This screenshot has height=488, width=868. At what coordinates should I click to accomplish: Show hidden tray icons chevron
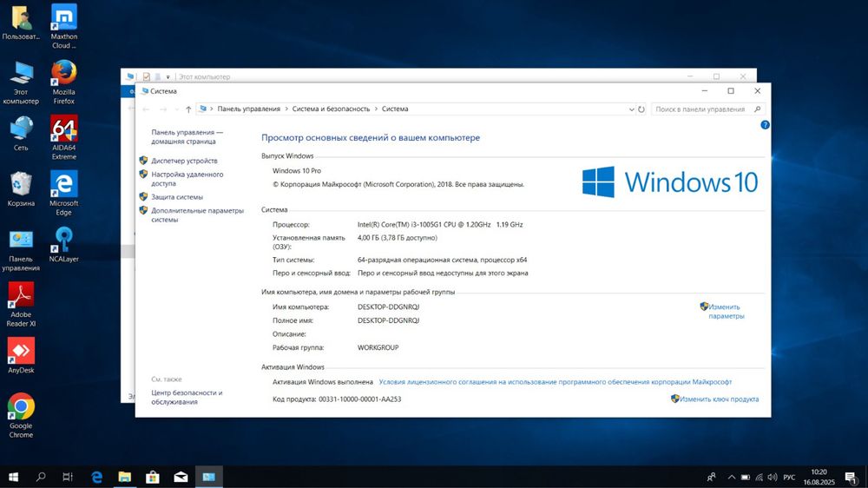point(731,477)
